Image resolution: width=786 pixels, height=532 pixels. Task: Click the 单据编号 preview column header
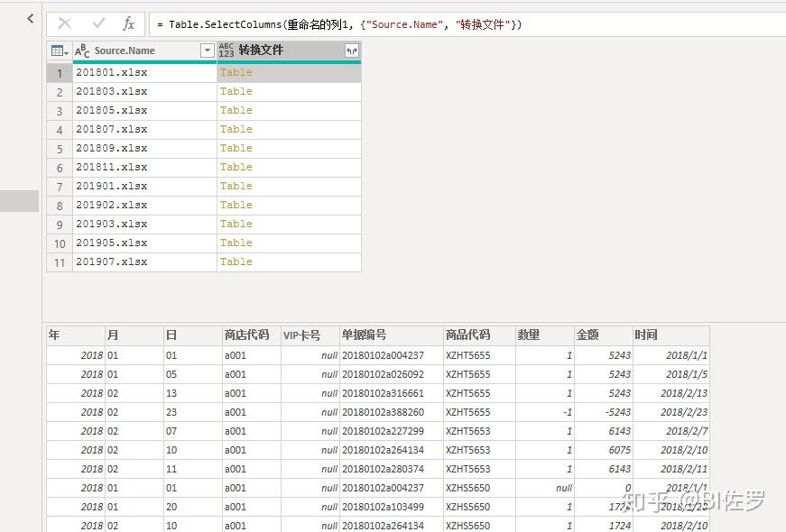click(x=365, y=335)
